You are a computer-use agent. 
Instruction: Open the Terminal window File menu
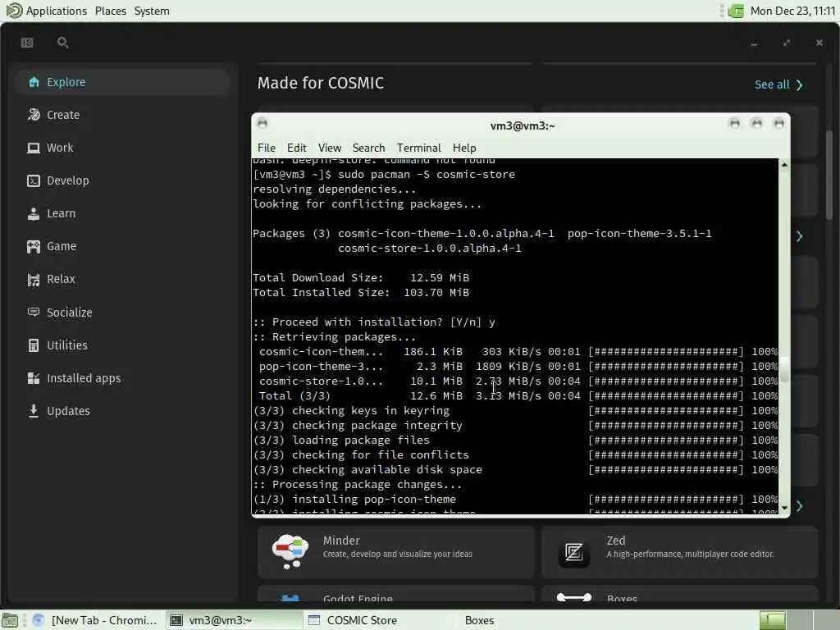pos(267,148)
